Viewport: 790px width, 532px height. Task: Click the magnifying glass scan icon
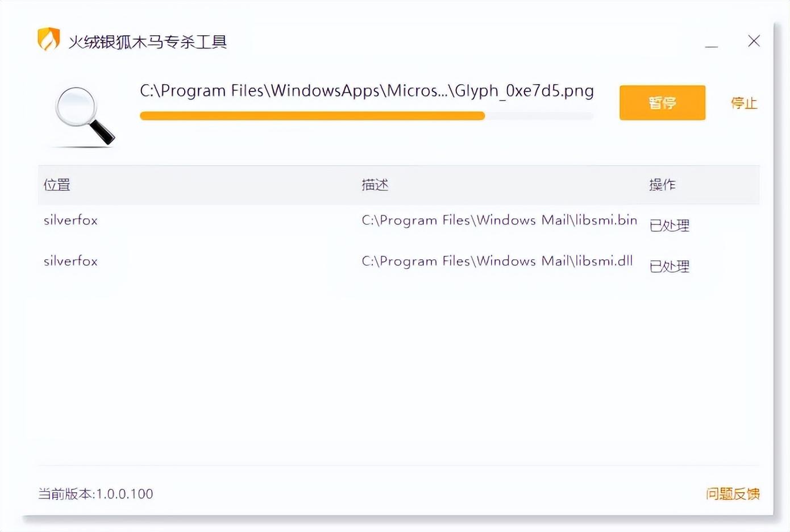85,116
